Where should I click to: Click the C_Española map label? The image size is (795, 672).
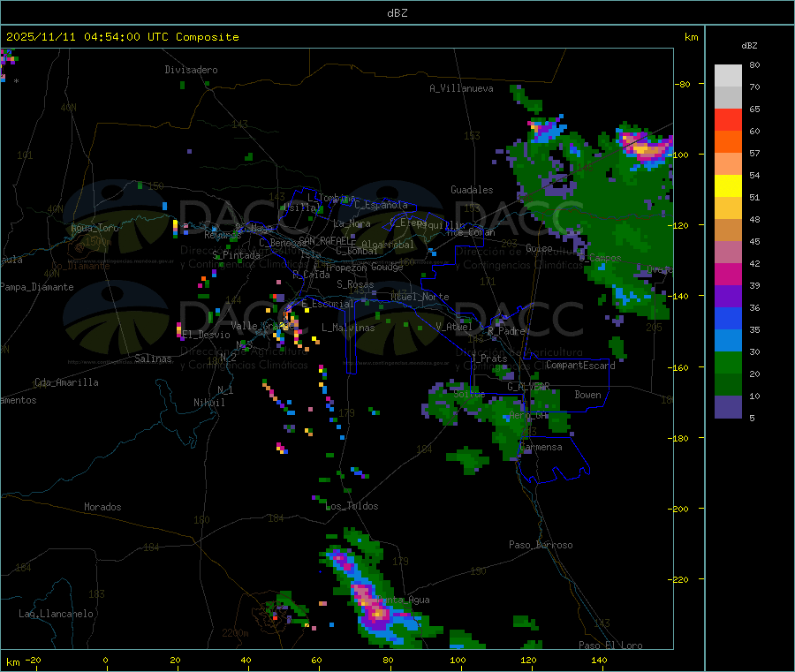[x=382, y=205]
